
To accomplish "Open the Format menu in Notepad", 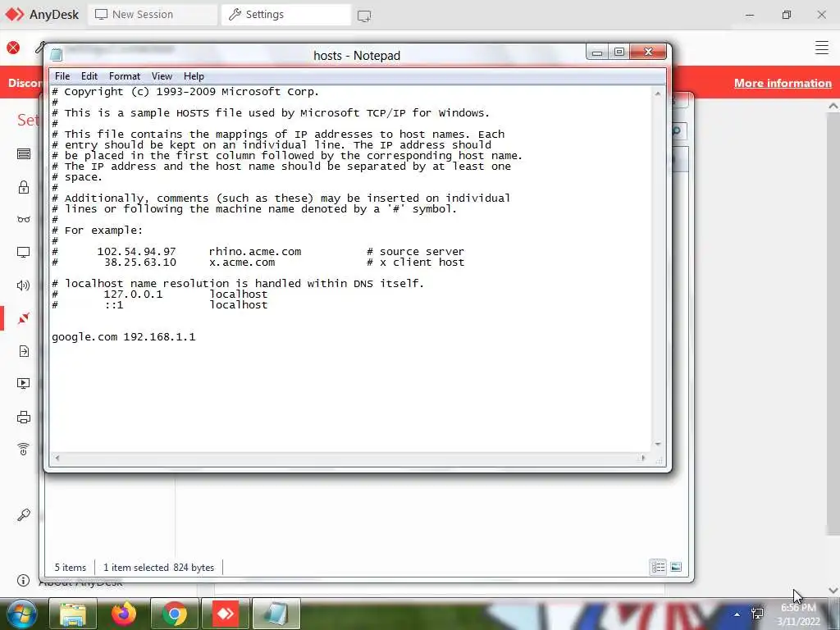I will 125,76.
